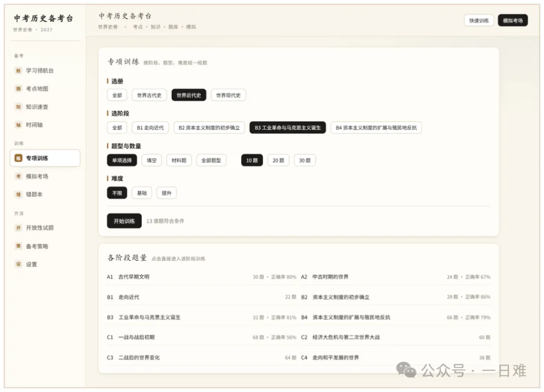Select the 世界近代史 volume chip
Image resolution: width=544 pixels, height=392 pixels.
click(189, 95)
